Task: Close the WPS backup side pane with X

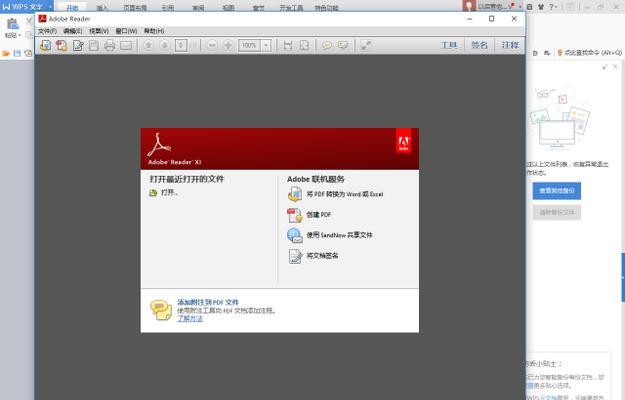Action: click(616, 67)
